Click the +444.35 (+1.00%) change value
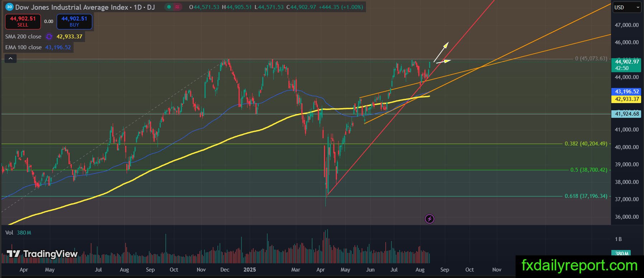The image size is (644, 278). (341, 7)
